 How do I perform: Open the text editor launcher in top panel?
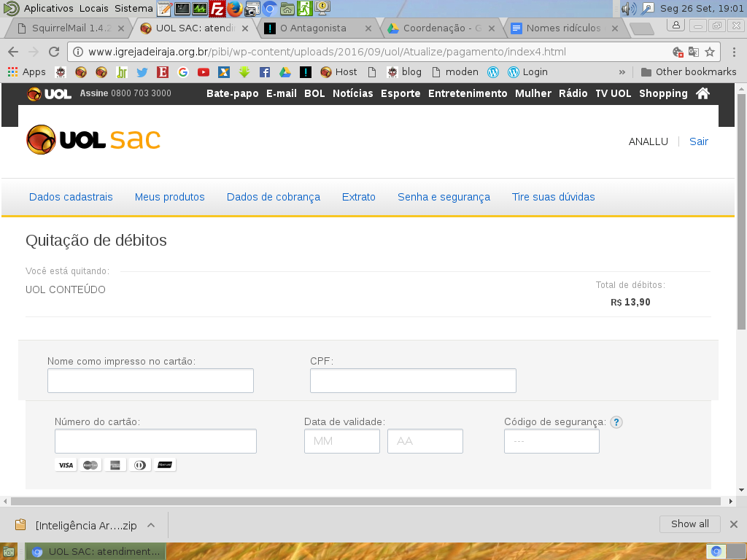point(164,8)
